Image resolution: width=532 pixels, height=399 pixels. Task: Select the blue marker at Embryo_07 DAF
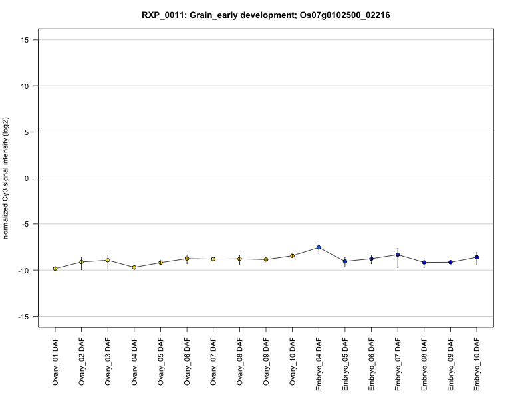coord(398,255)
